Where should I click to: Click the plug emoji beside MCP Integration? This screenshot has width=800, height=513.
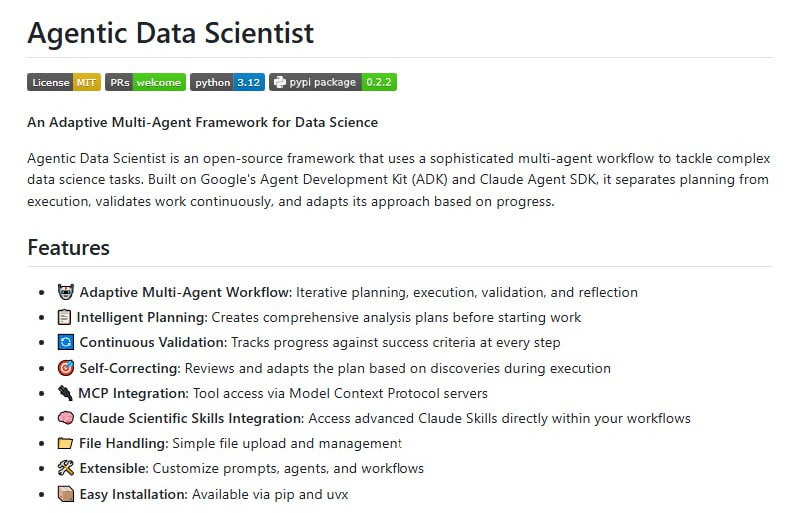pyautogui.click(x=66, y=393)
